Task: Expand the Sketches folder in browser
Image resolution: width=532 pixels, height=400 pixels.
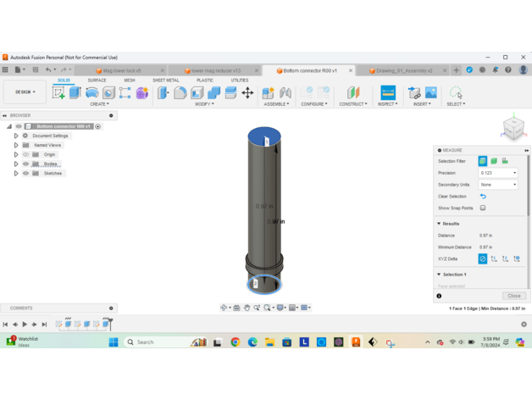Action: coord(16,173)
